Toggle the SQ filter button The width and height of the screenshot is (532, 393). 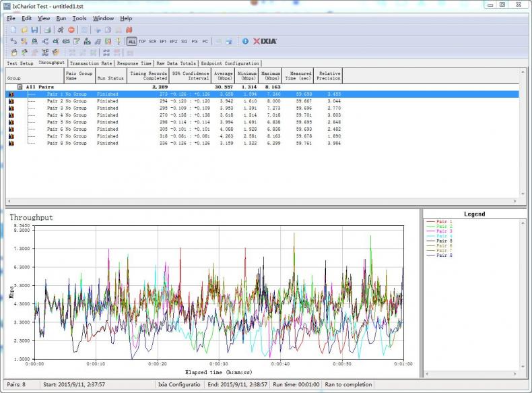[185, 41]
